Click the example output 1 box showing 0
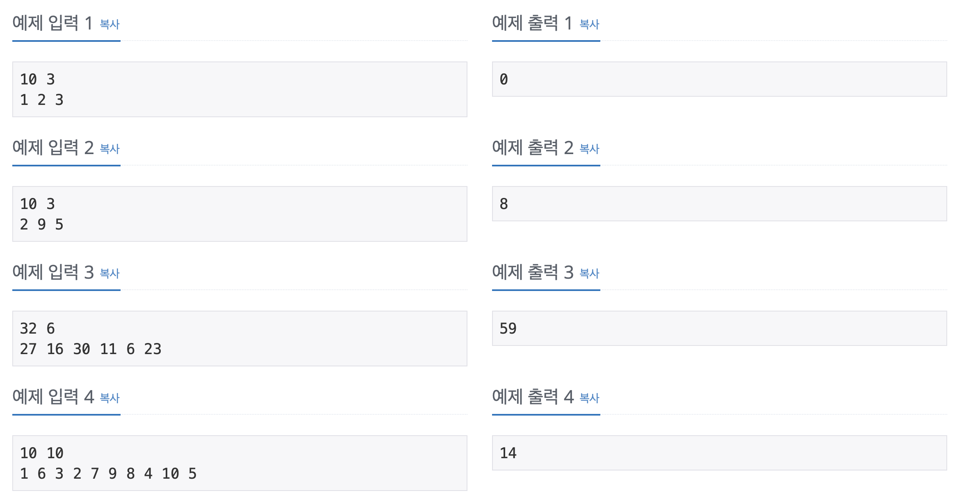The width and height of the screenshot is (980, 500). pos(720,79)
